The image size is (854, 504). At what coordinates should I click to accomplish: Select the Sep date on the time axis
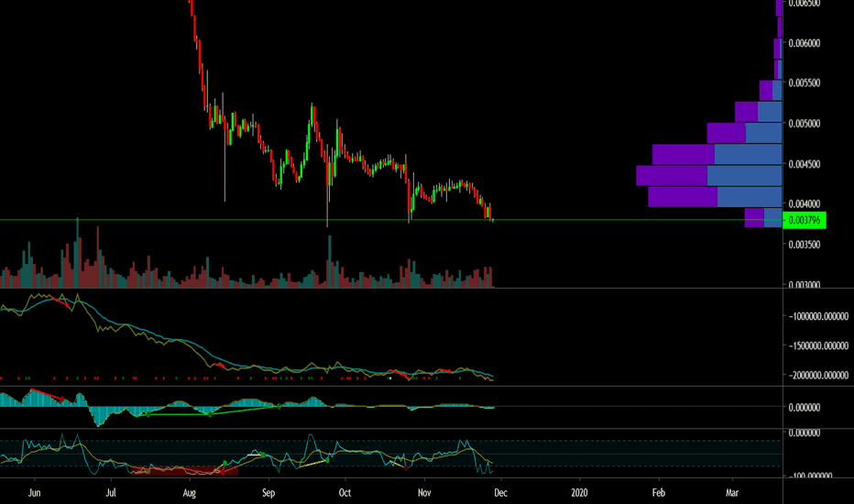[268, 493]
